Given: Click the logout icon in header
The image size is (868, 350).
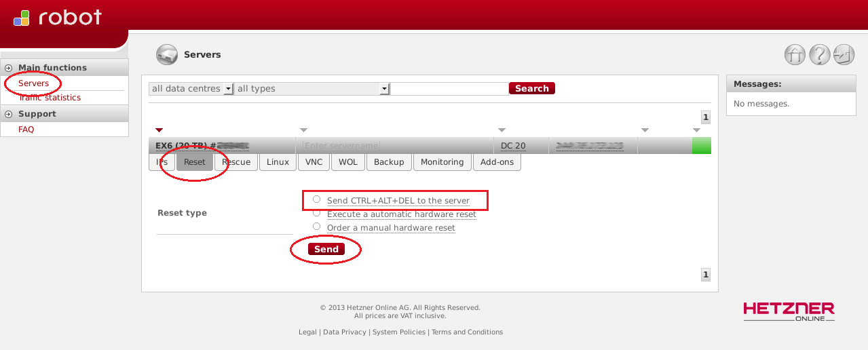Looking at the screenshot, I should click(x=844, y=55).
